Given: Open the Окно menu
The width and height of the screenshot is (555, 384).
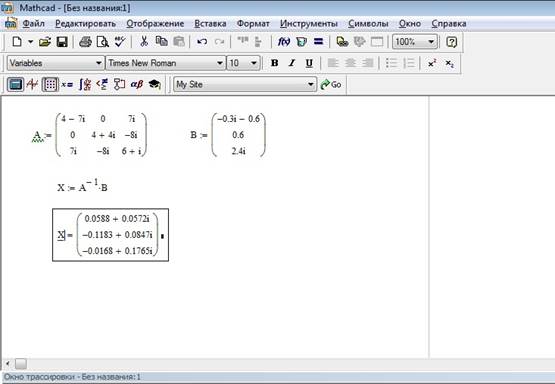Looking at the screenshot, I should (410, 24).
